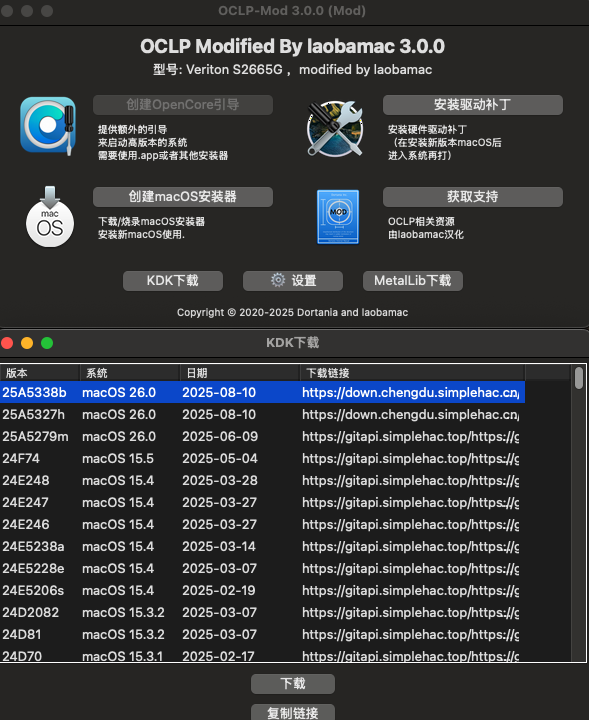Open the 获取支持 button

(x=473, y=197)
